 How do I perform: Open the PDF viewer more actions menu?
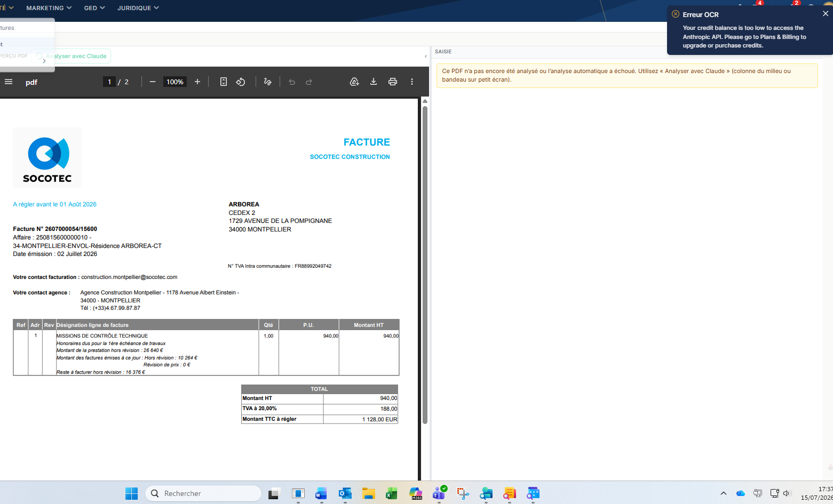click(x=412, y=82)
